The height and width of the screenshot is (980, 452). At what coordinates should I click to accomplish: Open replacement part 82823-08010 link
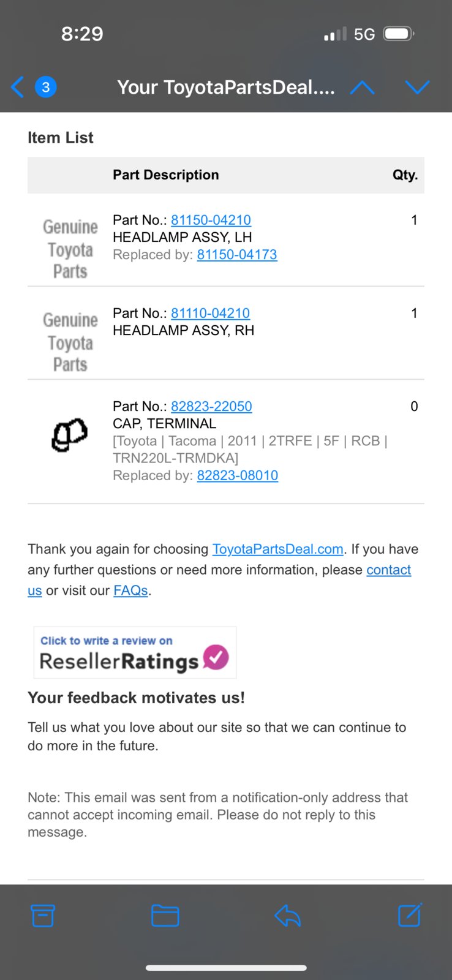point(238,475)
